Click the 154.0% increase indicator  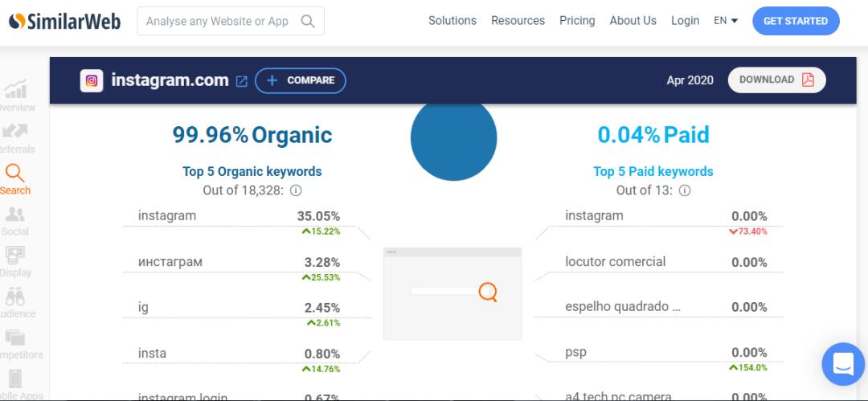[748, 367]
